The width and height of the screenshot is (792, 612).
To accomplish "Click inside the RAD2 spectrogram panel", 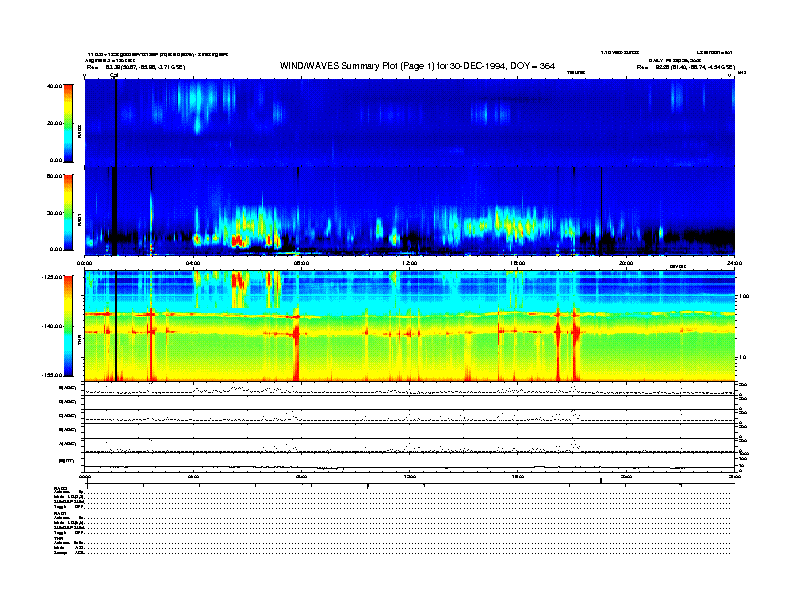I will click(x=410, y=123).
